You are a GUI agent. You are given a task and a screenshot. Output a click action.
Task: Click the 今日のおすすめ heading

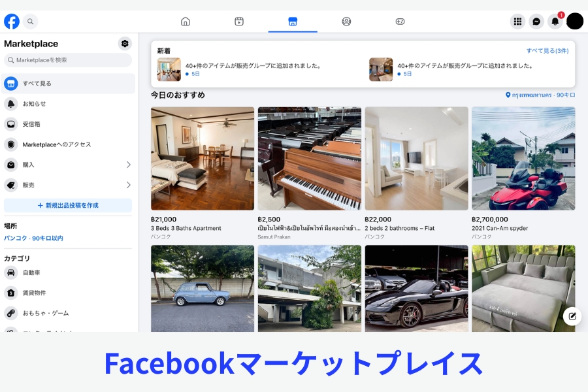pyautogui.click(x=178, y=95)
